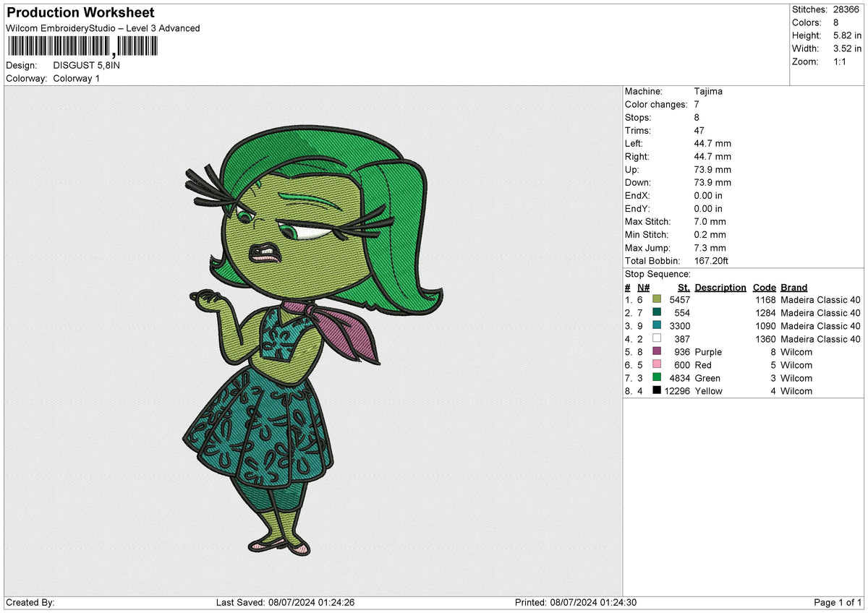Click the Up value 73.9 mm
This screenshot has height=613, width=868.
coord(712,170)
